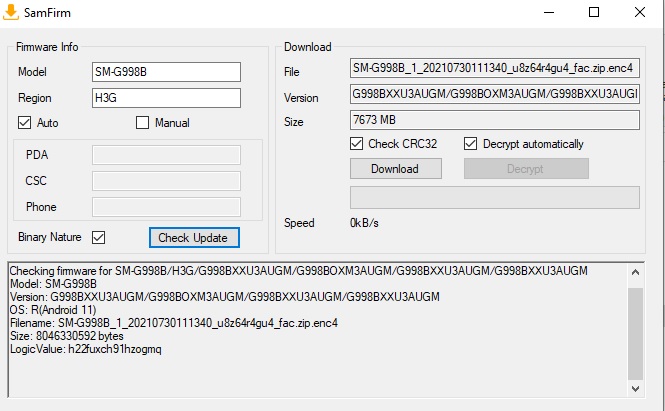This screenshot has height=411, width=665.
Task: Click the File field showing the enc4 filename
Action: tap(495, 68)
